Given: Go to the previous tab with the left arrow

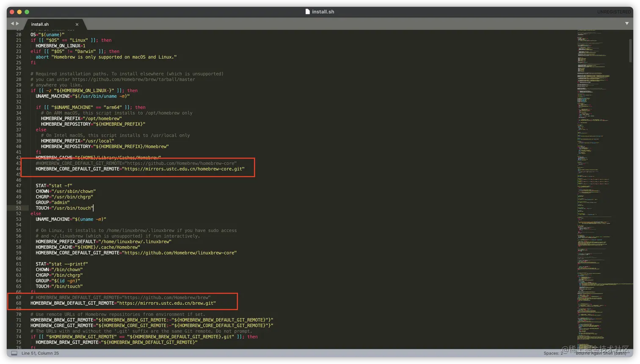Looking at the screenshot, I should coord(12,24).
